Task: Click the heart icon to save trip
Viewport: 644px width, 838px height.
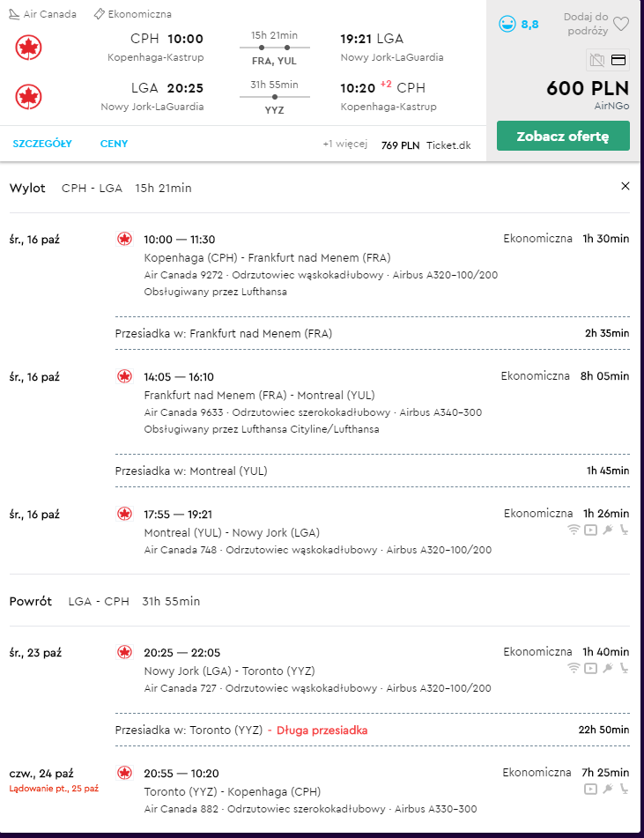Action: point(621,24)
